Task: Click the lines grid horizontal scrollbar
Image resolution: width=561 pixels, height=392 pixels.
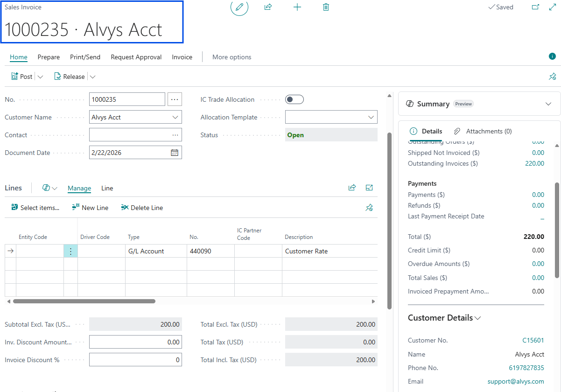Action: pyautogui.click(x=84, y=301)
